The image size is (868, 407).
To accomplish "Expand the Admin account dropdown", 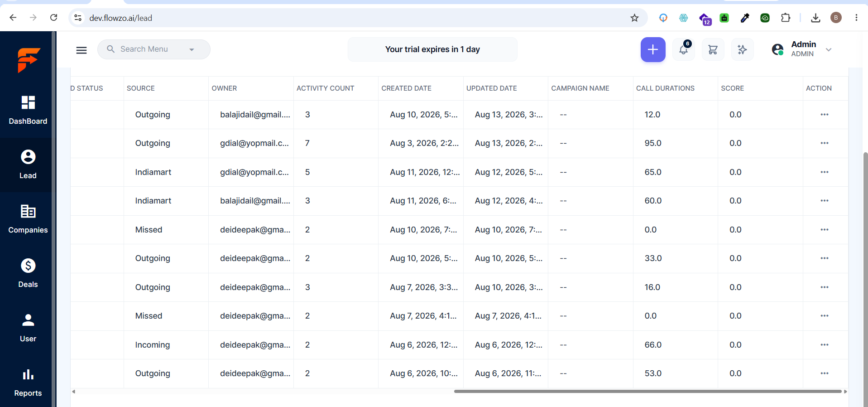I will [x=829, y=49].
